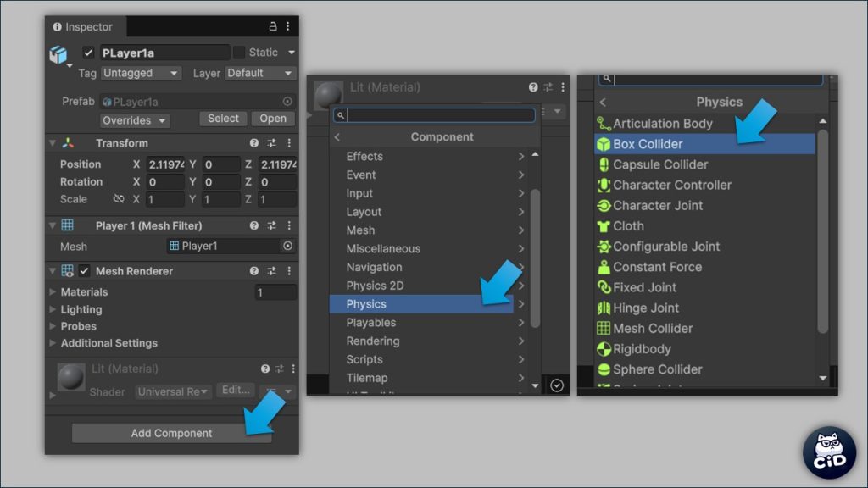Expand the Materials foldout
This screenshot has height=488, width=868.
click(53, 292)
